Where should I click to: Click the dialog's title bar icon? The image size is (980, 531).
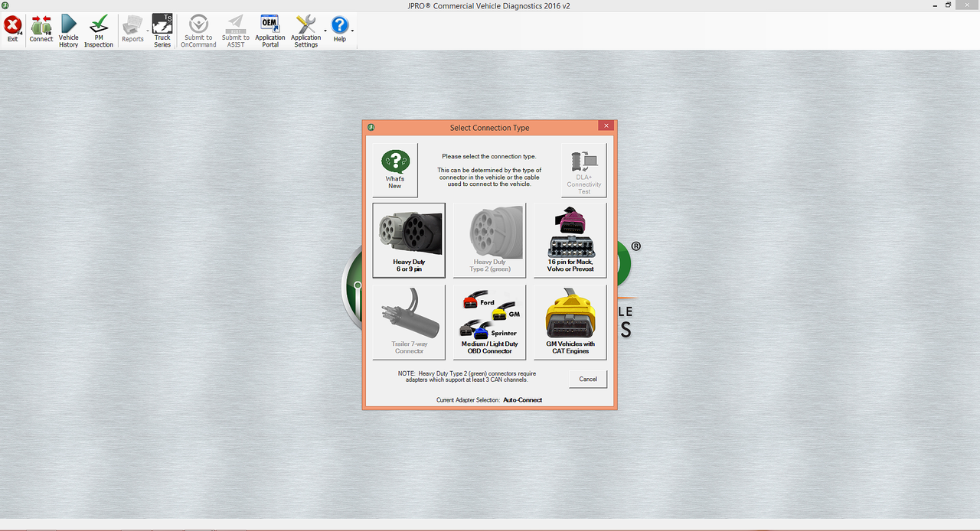tap(371, 127)
